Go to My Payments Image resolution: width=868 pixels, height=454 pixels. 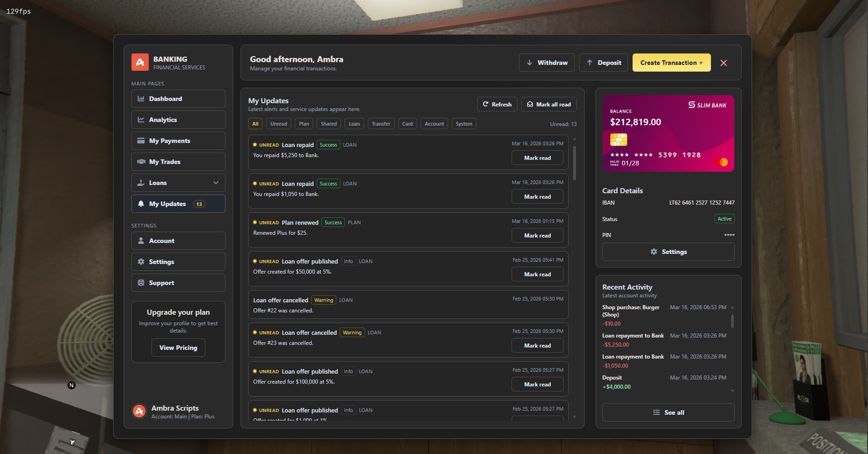click(178, 141)
